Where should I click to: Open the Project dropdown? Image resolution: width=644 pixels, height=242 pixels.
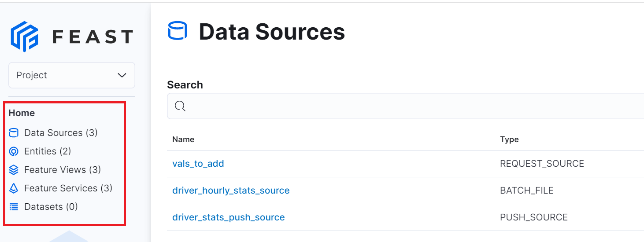coord(72,75)
